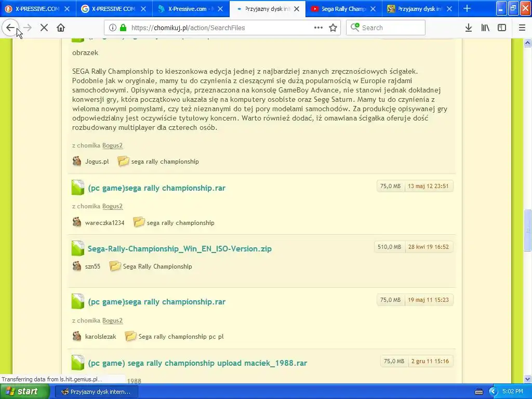Stop loading with the X button
This screenshot has width=532, height=399.
[x=44, y=28]
